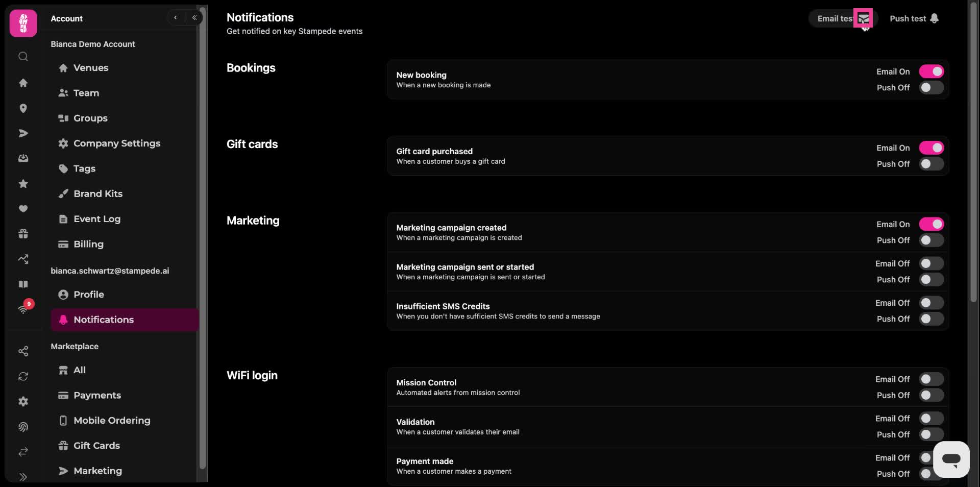Open the WiFi icon with red badge
Screen dimensions: 980x487
(23, 308)
